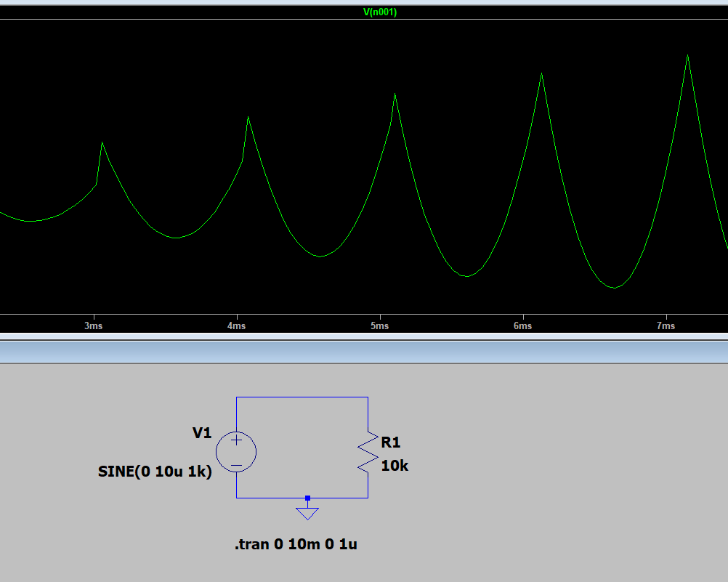
Task: Click the ground symbol in schematic
Action: pyautogui.click(x=307, y=513)
